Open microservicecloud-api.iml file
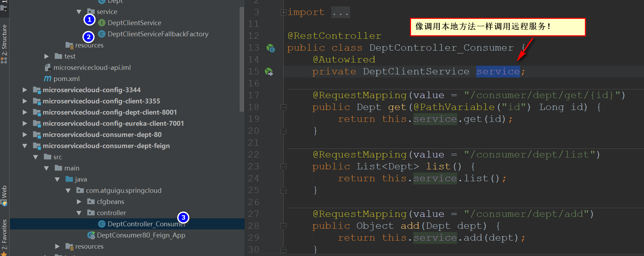The width and height of the screenshot is (644, 256). pyautogui.click(x=92, y=67)
